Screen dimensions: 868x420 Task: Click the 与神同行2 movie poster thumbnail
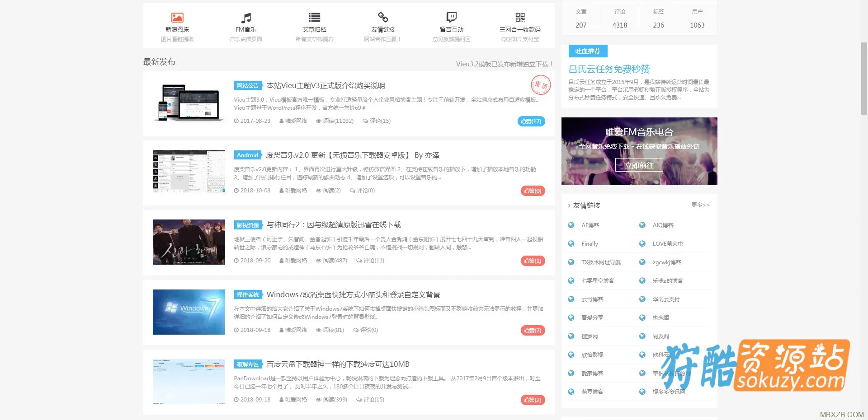point(189,242)
